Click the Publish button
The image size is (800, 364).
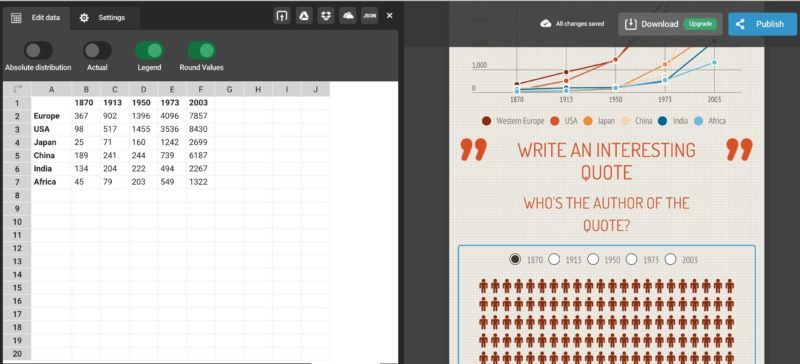tap(762, 24)
